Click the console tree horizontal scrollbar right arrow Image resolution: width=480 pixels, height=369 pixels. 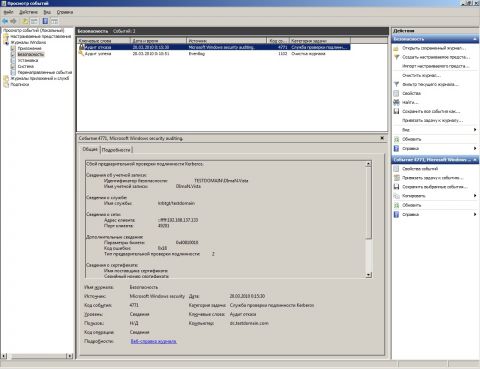[69, 356]
